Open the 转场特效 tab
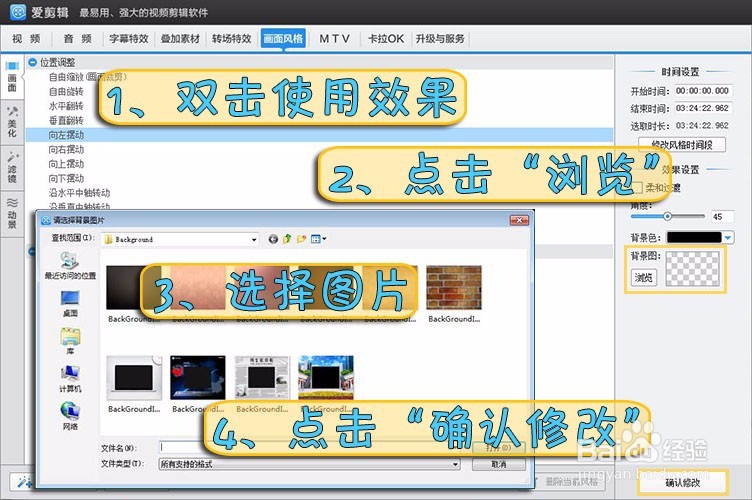Screen dimensions: 752x500 point(232,38)
